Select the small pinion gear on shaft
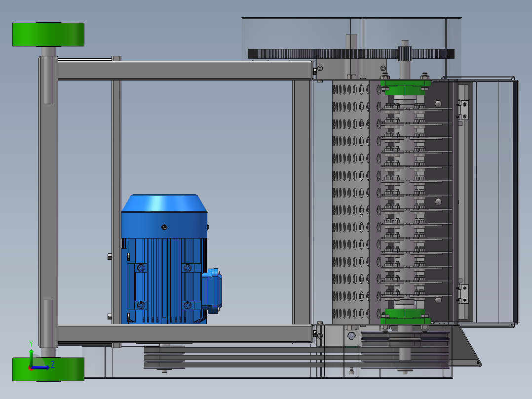The width and height of the screenshot is (532, 399). tap(405, 54)
